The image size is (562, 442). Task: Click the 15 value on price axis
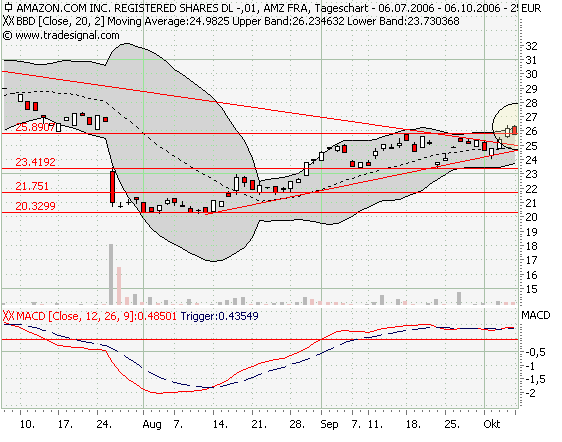(x=531, y=289)
